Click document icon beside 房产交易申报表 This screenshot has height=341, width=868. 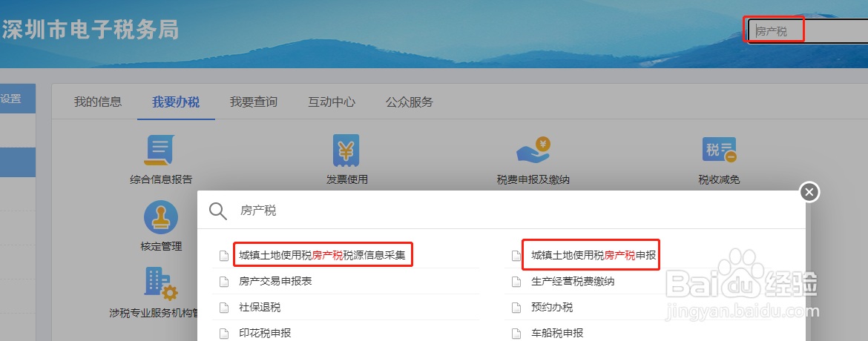tap(224, 282)
